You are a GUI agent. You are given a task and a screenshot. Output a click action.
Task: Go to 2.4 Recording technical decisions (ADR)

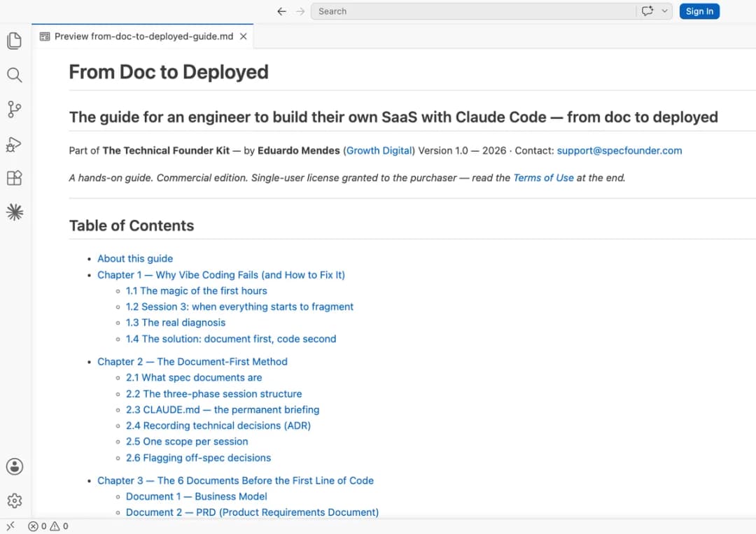pos(218,426)
